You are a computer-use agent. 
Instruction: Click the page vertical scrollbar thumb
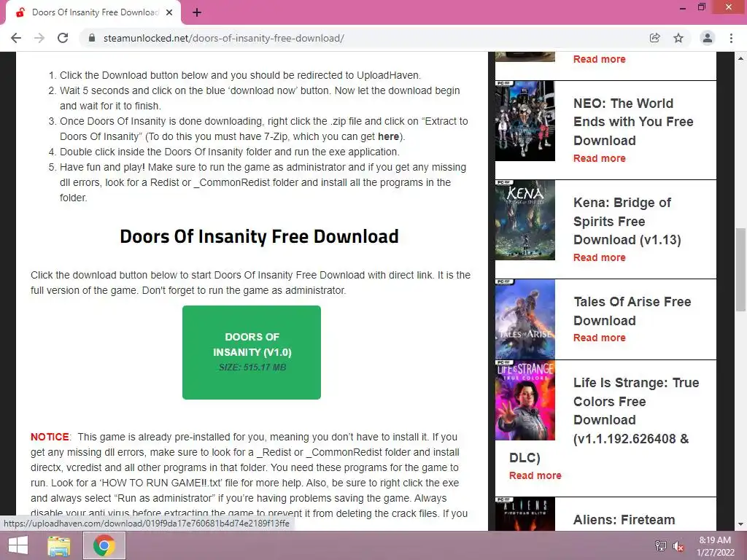740,270
